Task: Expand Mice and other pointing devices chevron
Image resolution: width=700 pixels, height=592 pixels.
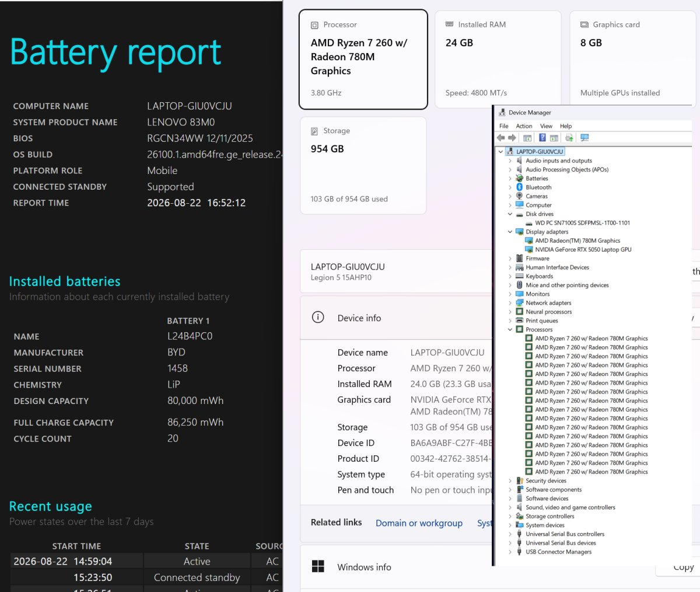Action: pos(510,285)
